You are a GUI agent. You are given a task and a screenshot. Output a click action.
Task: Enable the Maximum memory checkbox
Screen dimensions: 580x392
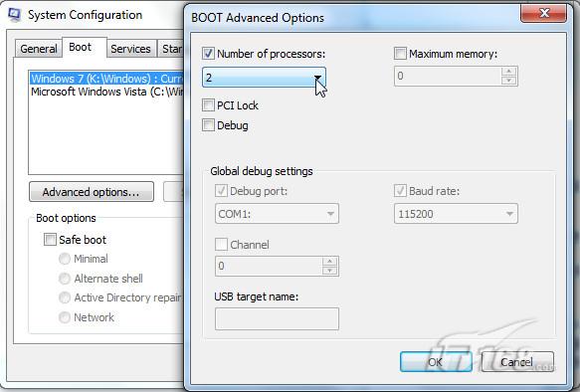(400, 54)
